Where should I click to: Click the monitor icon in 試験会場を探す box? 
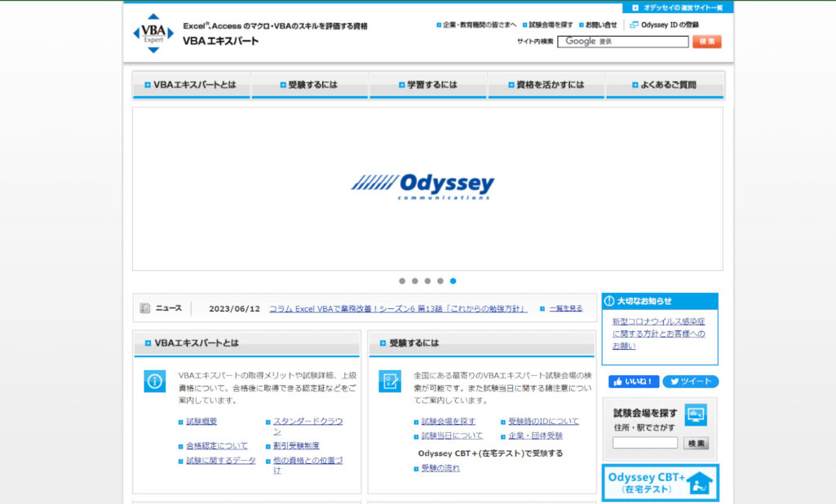pyautogui.click(x=696, y=415)
